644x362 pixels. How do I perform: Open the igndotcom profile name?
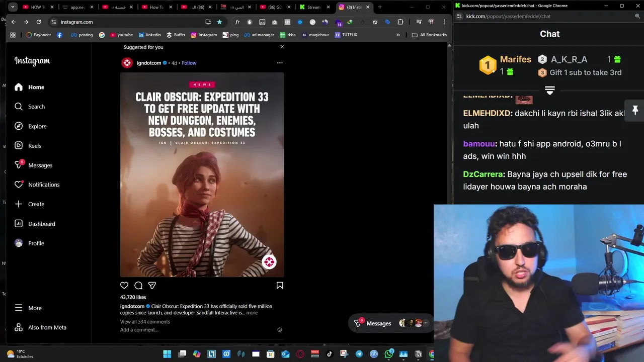coord(149,63)
